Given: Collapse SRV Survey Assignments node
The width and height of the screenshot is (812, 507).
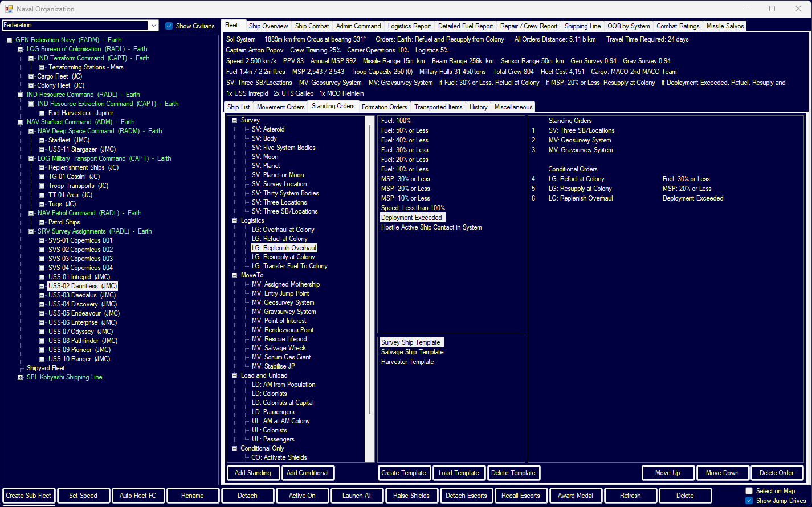Looking at the screenshot, I should click(31, 231).
